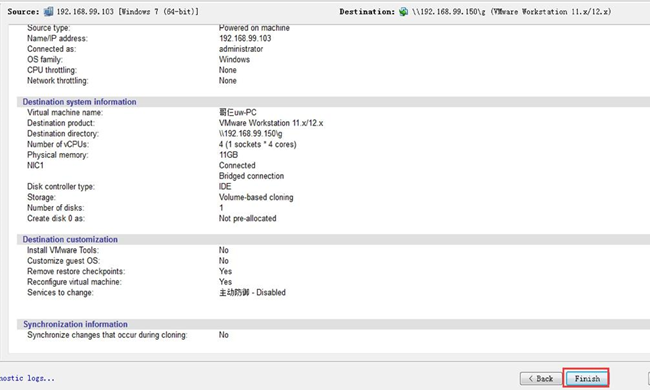Screen dimensions: 650x390
Task: Select the Services to change Disabled value
Action: click(252, 293)
